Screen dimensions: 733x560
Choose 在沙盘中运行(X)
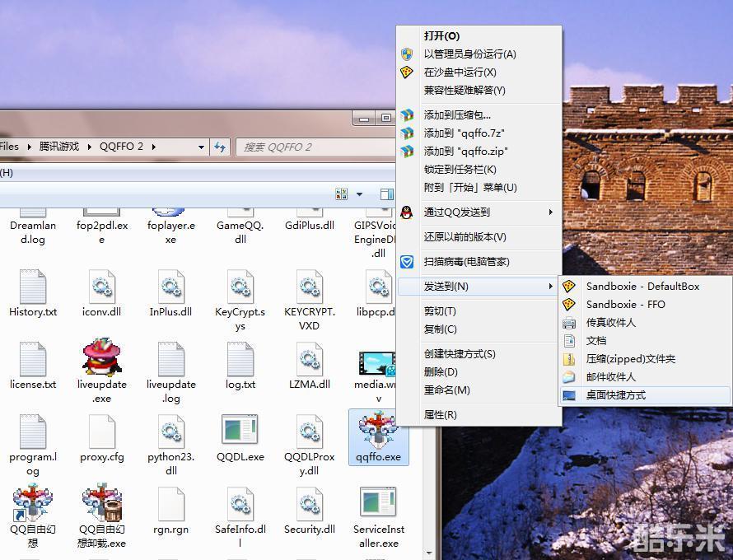(x=479, y=72)
